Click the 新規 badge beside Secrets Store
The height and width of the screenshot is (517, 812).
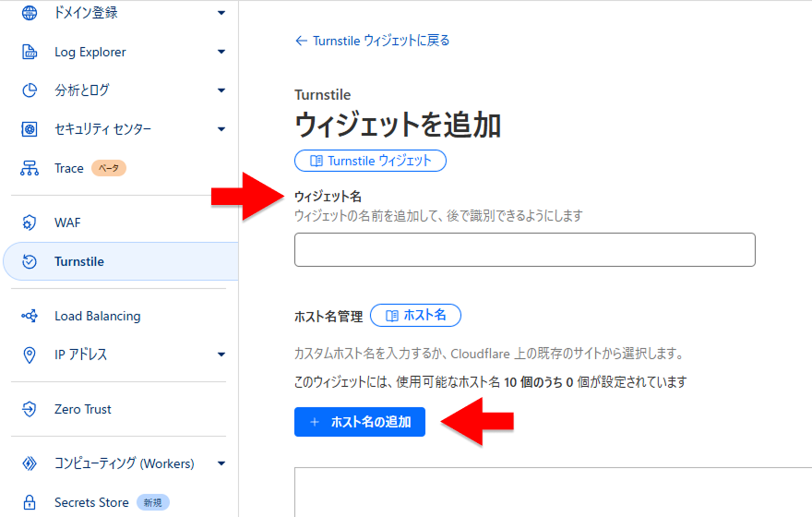[153, 502]
